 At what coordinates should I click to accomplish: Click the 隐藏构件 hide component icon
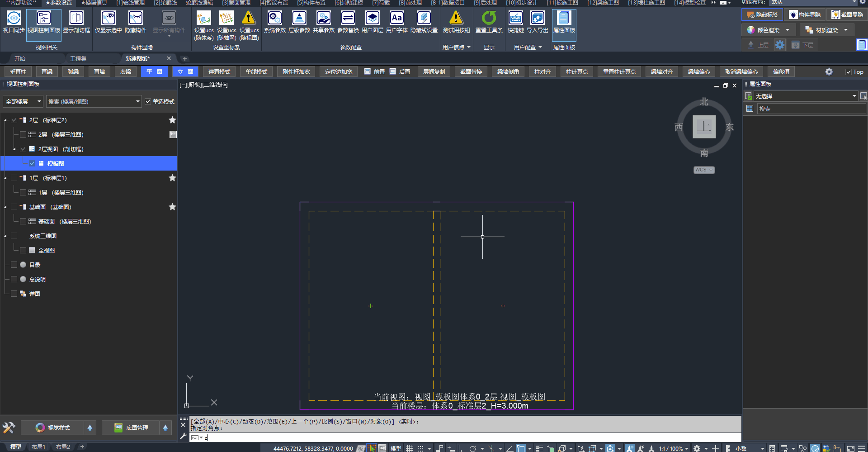tap(135, 18)
